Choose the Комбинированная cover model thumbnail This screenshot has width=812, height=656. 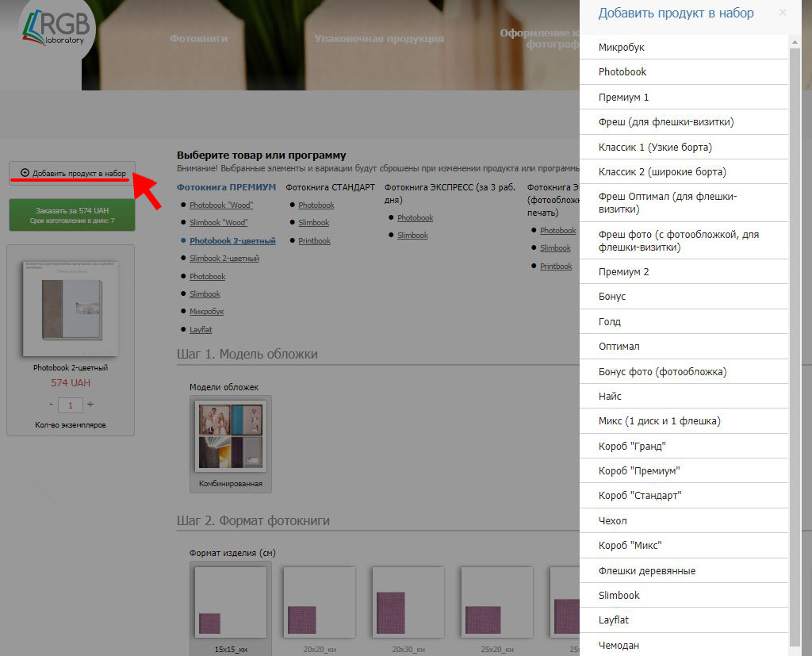(230, 435)
